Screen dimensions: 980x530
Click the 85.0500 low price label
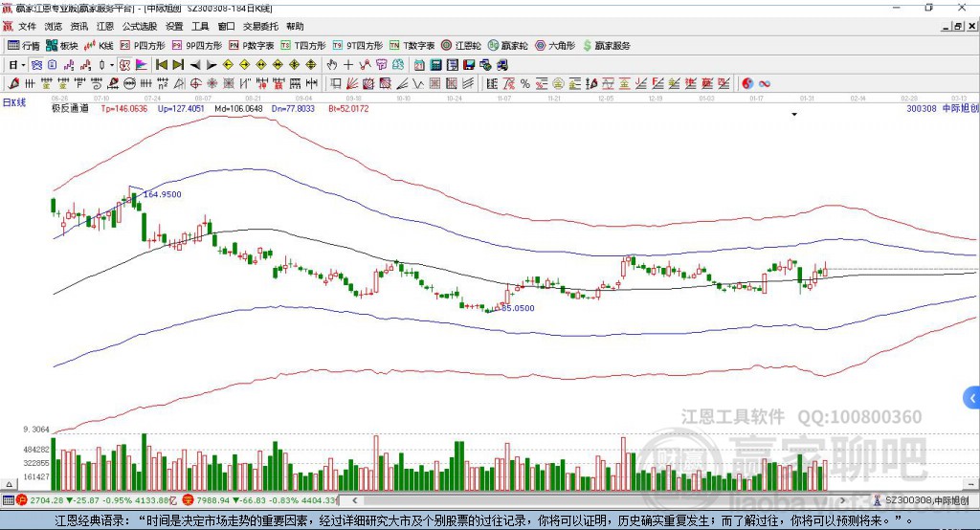[518, 308]
